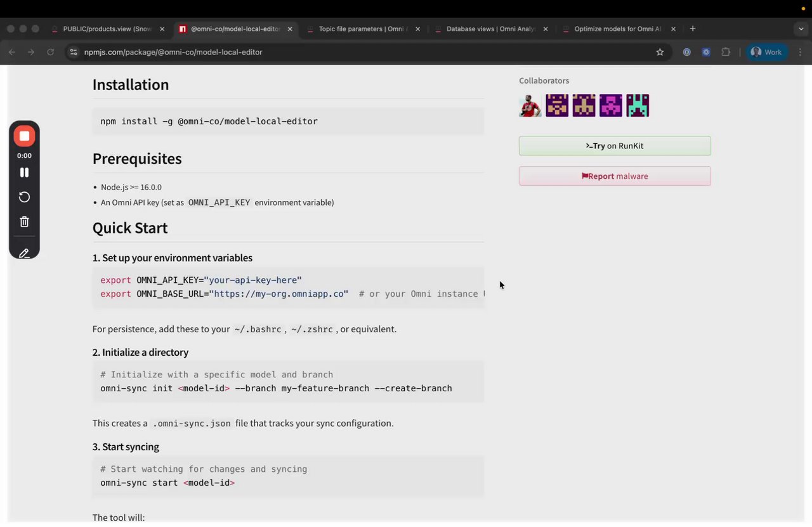
Task: Open the second collaborator avatar
Action: (557, 105)
